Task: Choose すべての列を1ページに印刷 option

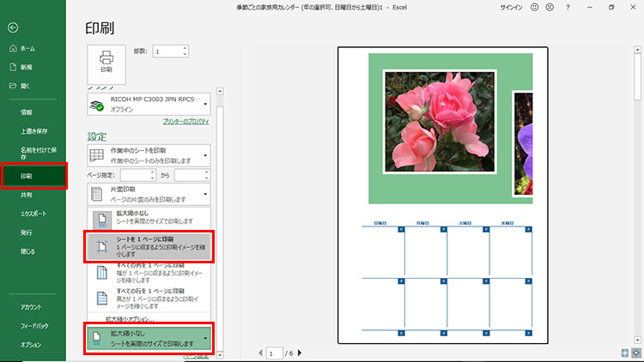Action: [149, 273]
